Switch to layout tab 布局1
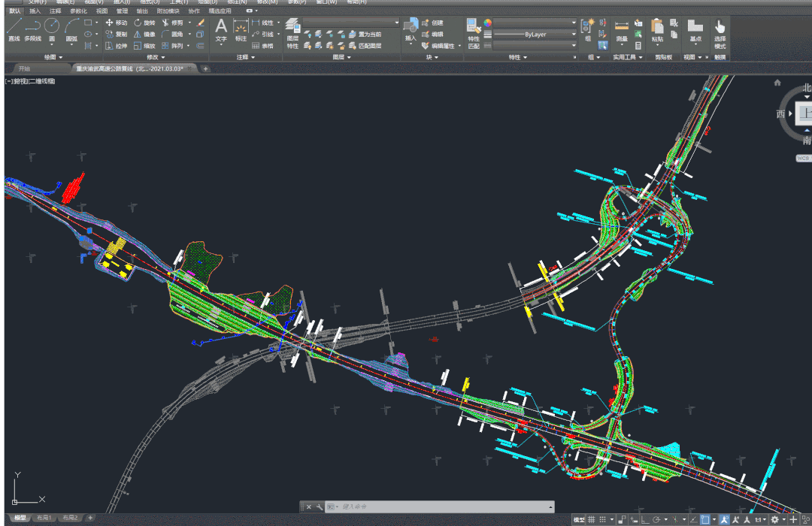 pos(44,518)
